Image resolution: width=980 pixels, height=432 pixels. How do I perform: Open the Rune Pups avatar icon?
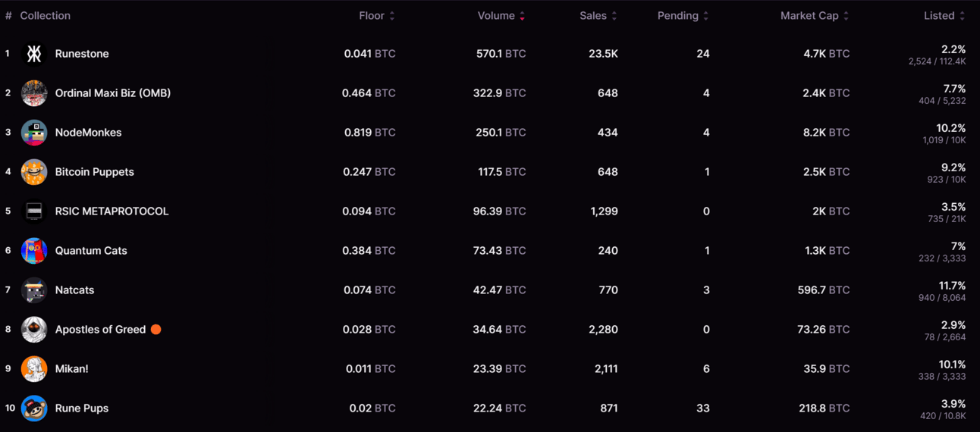click(34, 409)
